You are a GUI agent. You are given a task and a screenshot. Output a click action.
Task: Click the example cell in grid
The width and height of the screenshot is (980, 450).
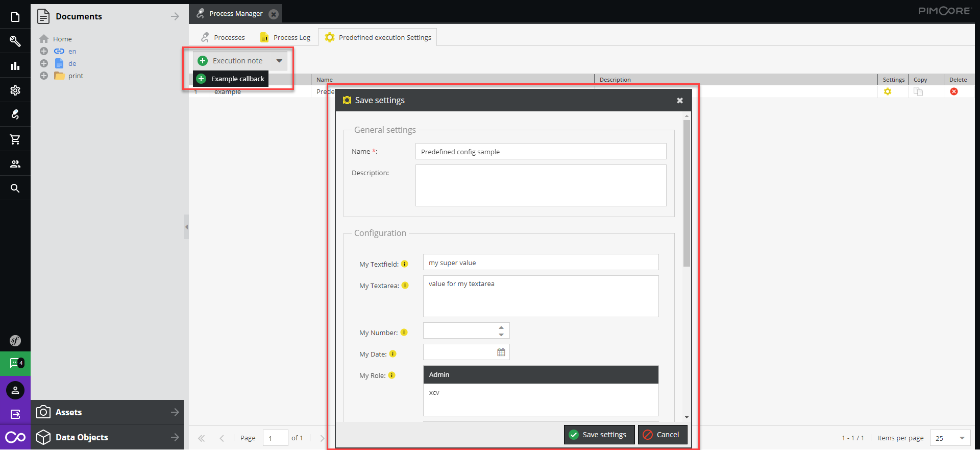pos(259,92)
